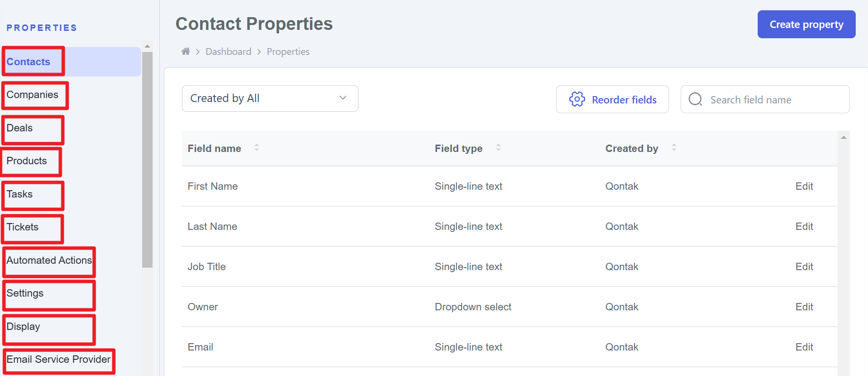The height and width of the screenshot is (376, 868).
Task: Click Qontak in the Last Name row
Action: point(622,226)
